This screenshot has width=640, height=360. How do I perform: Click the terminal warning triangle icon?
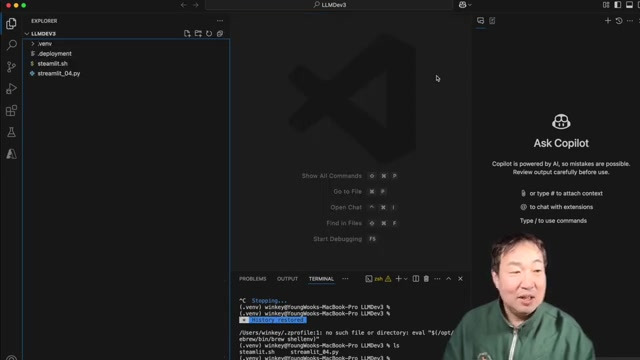388,279
